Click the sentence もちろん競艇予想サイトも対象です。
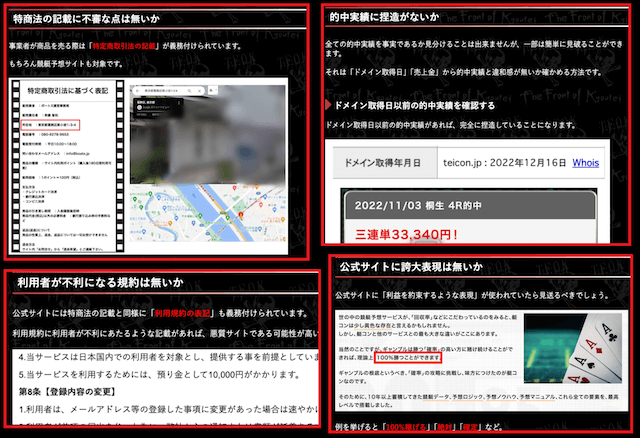 (66, 64)
